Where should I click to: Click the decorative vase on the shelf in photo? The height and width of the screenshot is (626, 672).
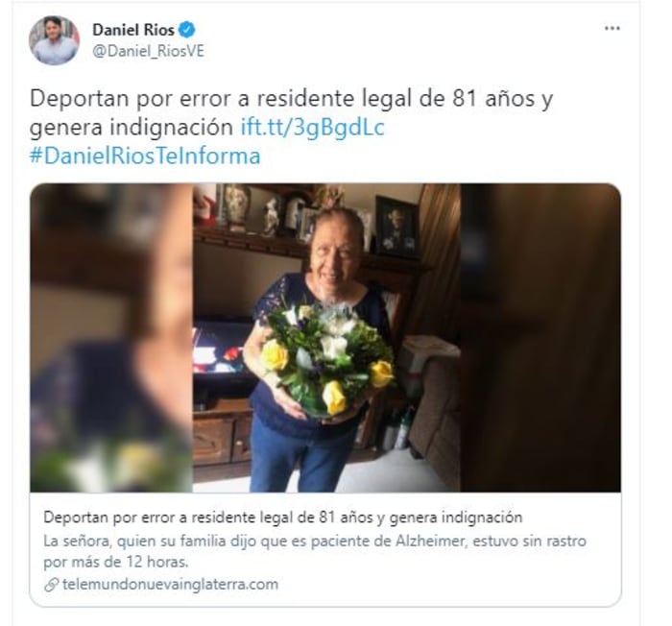click(237, 206)
